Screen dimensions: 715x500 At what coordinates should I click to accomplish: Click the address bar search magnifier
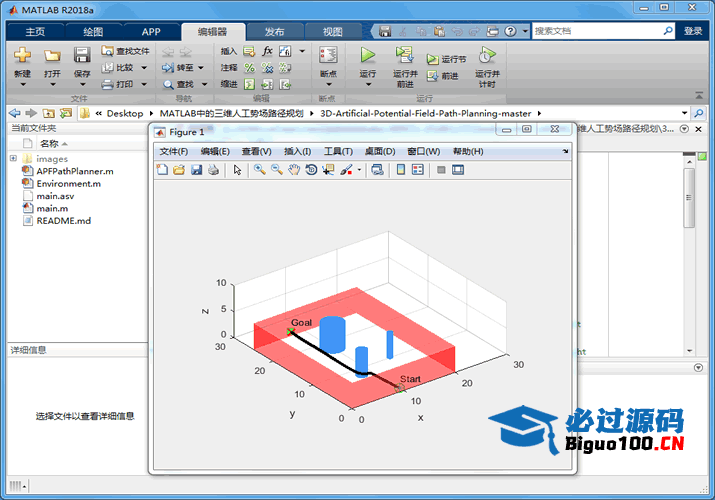click(699, 113)
